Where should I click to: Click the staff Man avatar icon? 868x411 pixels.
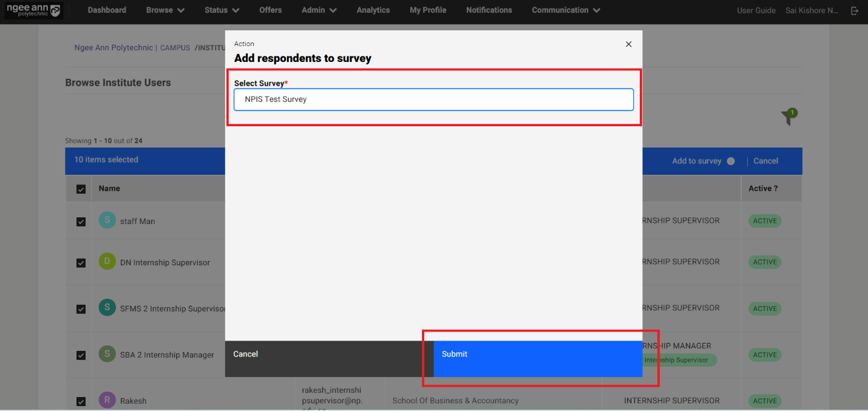pyautogui.click(x=107, y=220)
